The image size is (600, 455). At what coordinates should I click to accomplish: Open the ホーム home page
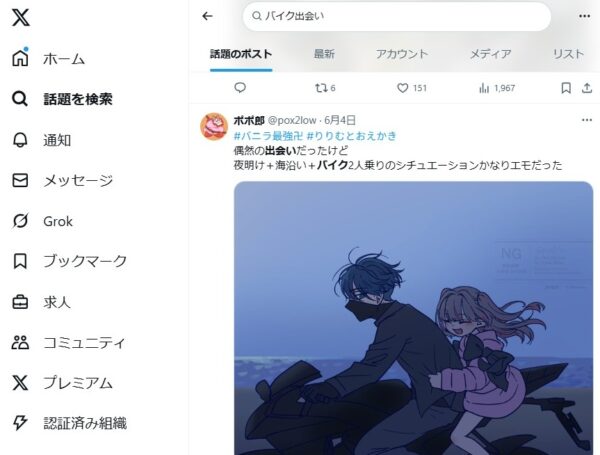click(48, 59)
